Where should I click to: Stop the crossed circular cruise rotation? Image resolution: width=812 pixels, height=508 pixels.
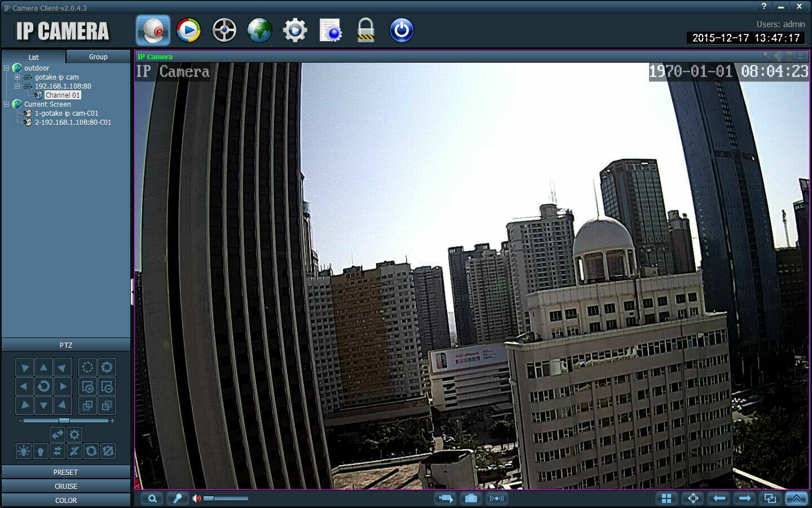coord(108,451)
